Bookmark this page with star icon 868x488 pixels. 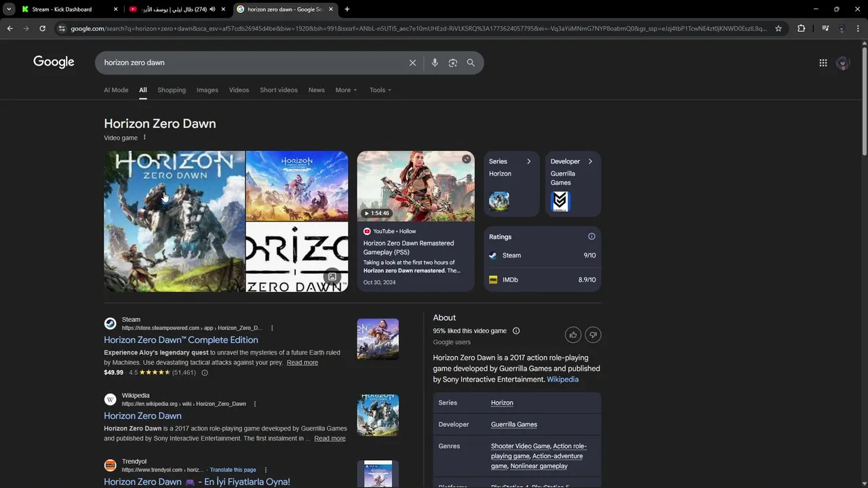coord(778,28)
